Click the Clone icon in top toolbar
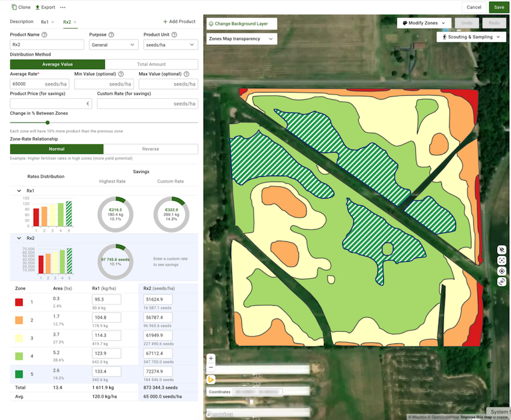 pyautogui.click(x=13, y=7)
